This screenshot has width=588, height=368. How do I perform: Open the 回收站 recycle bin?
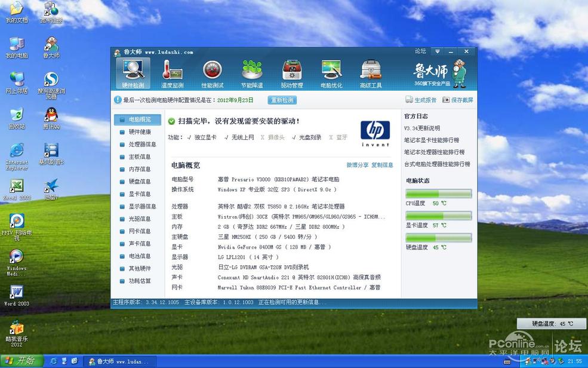pyautogui.click(x=17, y=118)
